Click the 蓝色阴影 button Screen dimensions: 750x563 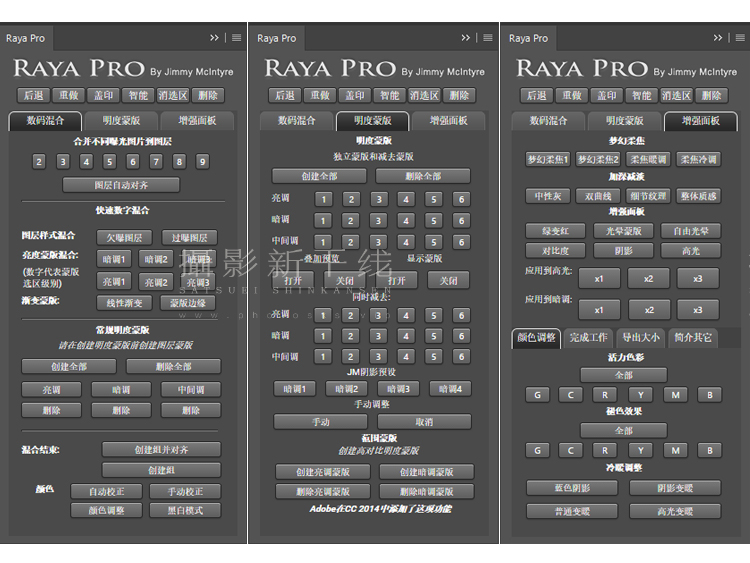point(572,488)
